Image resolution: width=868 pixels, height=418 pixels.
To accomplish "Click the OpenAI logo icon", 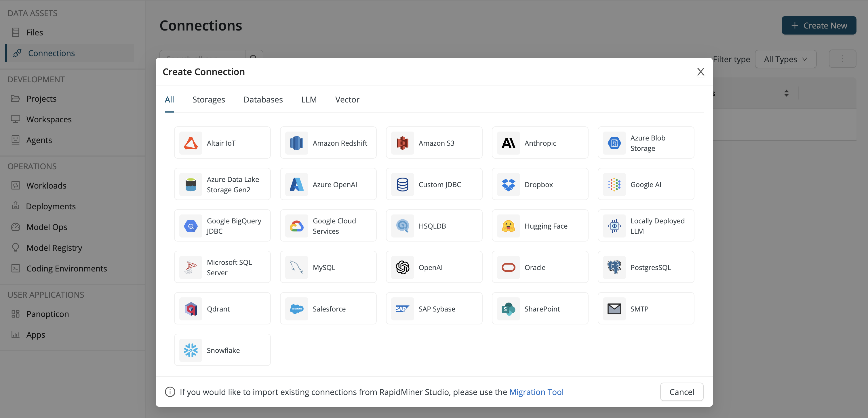I will tap(402, 267).
